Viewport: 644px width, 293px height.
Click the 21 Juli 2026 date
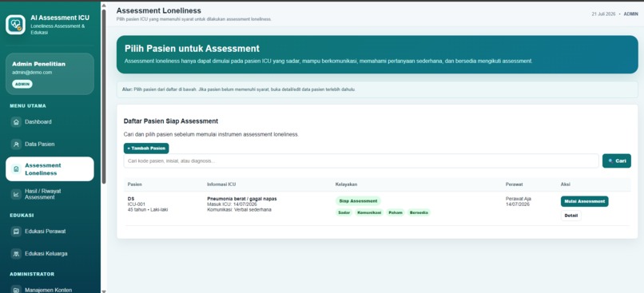point(603,14)
